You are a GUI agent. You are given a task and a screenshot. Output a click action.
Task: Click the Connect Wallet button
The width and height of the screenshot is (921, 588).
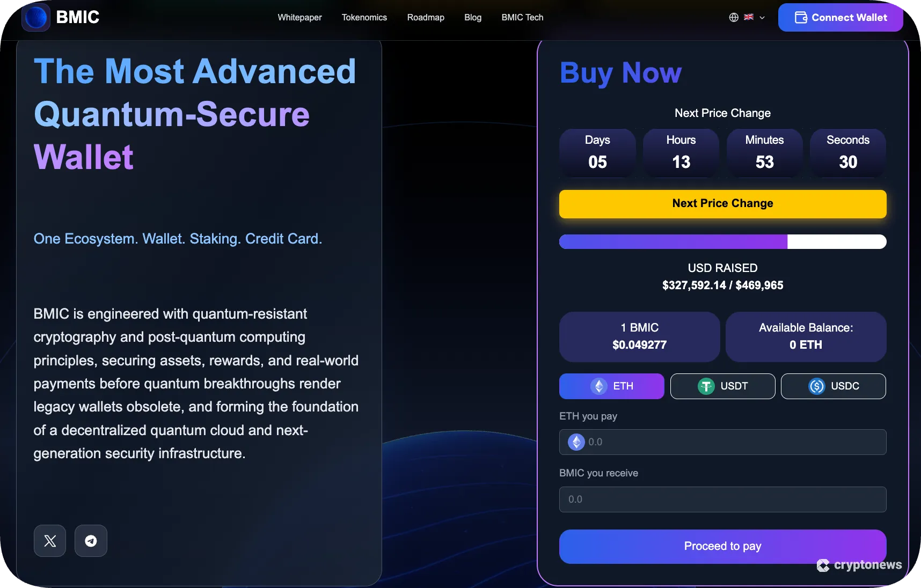pyautogui.click(x=840, y=17)
